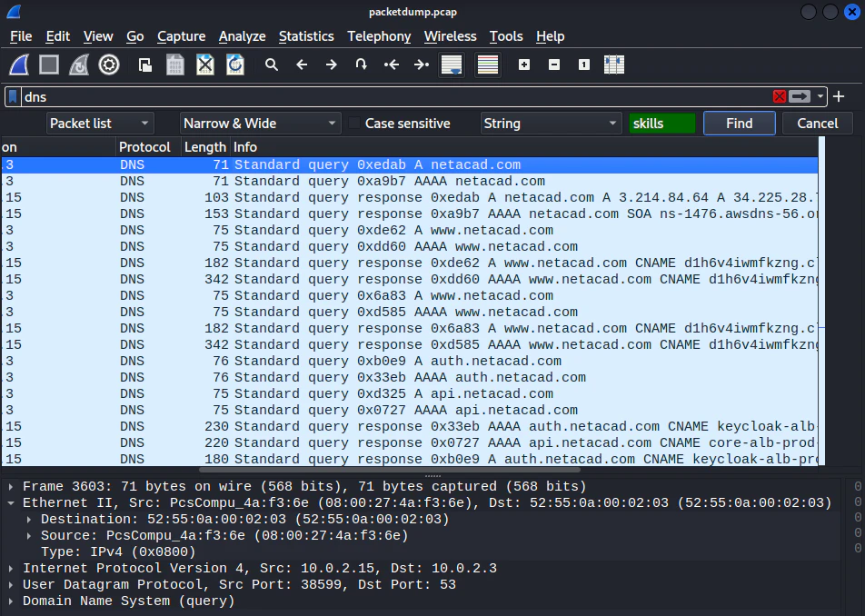
Task: Select the Type: IPv4 (0x0800) line
Action: [422, 552]
